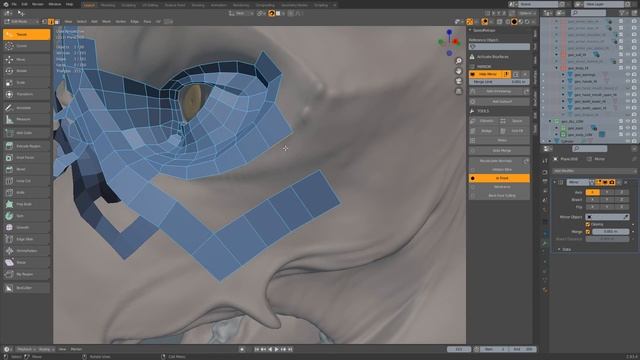
Task: Select the Rotate tool
Action: click(x=27, y=71)
